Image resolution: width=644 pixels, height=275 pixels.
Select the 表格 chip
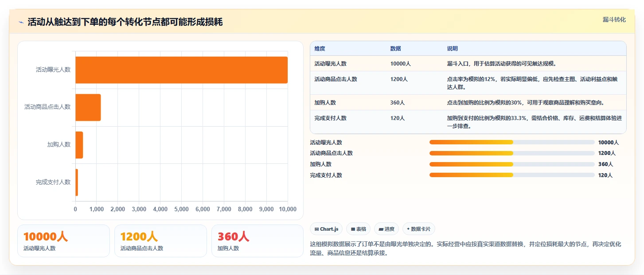pos(358,229)
